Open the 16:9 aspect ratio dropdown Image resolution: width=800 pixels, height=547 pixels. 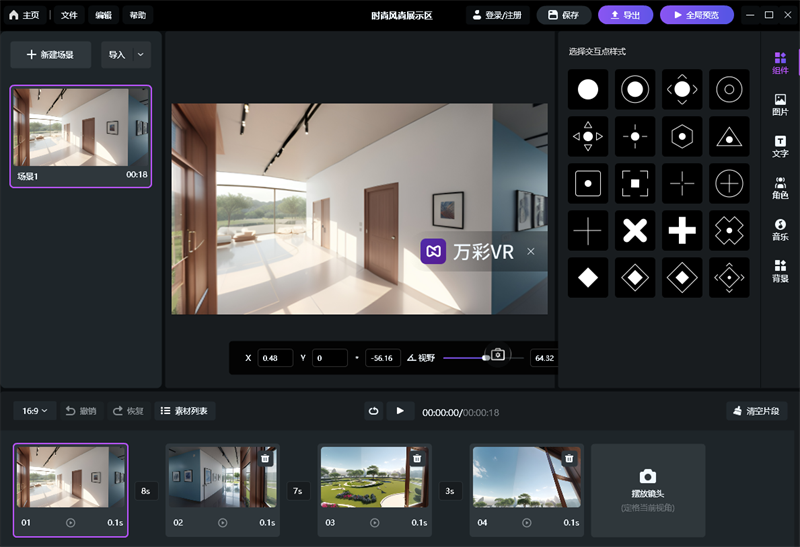tap(36, 411)
